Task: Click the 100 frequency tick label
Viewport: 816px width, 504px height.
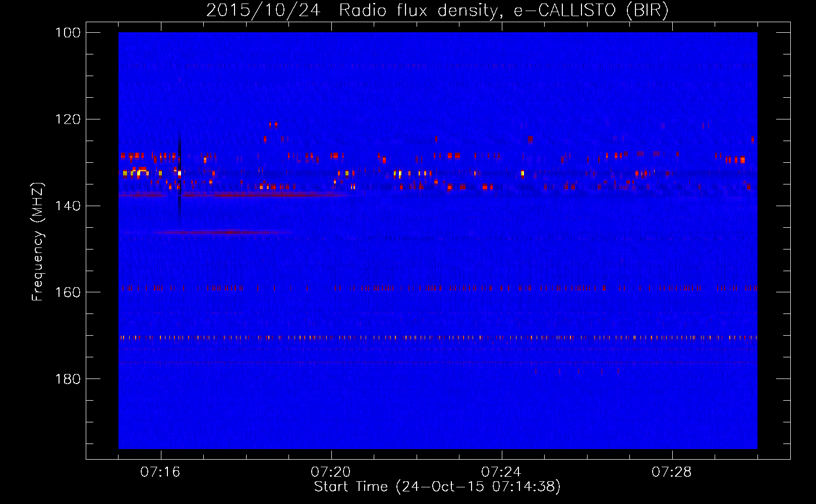Action: coord(68,33)
